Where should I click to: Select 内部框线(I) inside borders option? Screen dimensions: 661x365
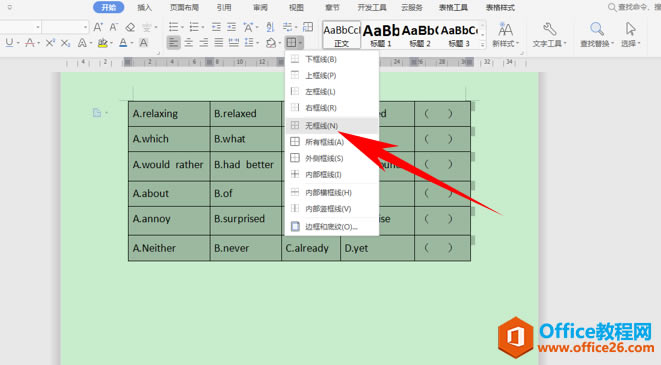pyautogui.click(x=332, y=174)
